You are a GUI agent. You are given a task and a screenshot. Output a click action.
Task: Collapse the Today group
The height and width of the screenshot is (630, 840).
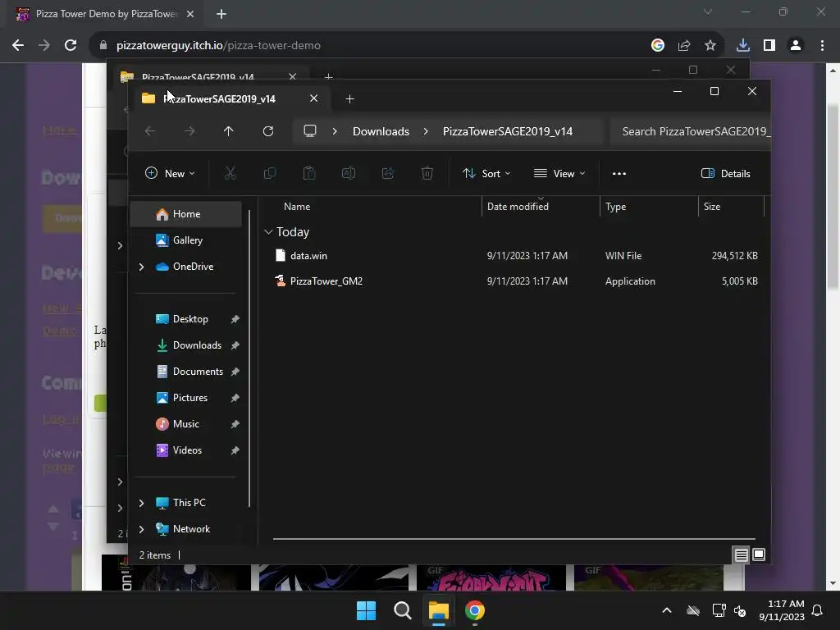(268, 232)
